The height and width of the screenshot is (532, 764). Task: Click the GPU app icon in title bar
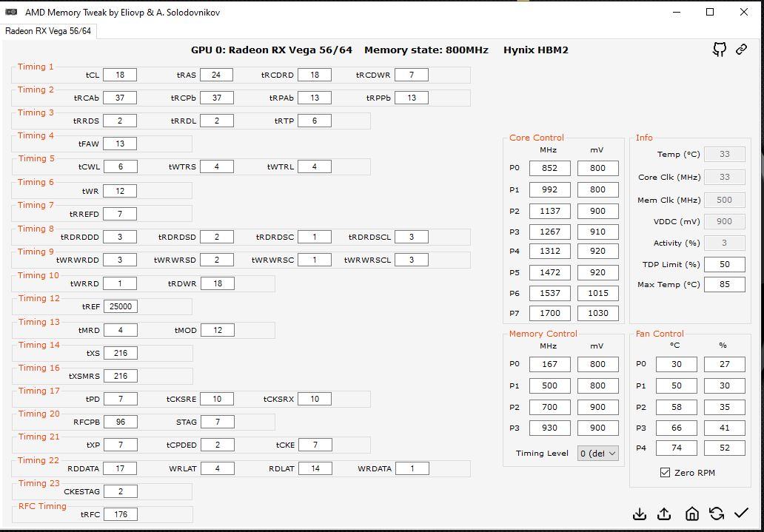[12, 12]
